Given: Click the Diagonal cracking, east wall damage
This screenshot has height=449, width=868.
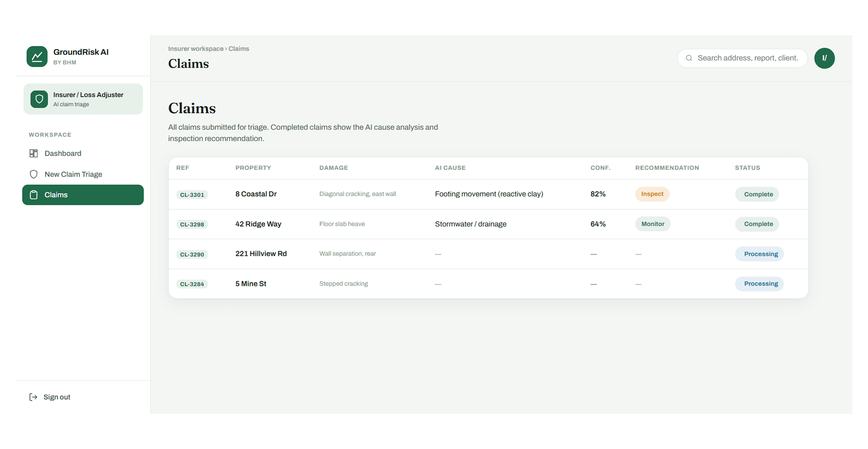Looking at the screenshot, I should (358, 194).
